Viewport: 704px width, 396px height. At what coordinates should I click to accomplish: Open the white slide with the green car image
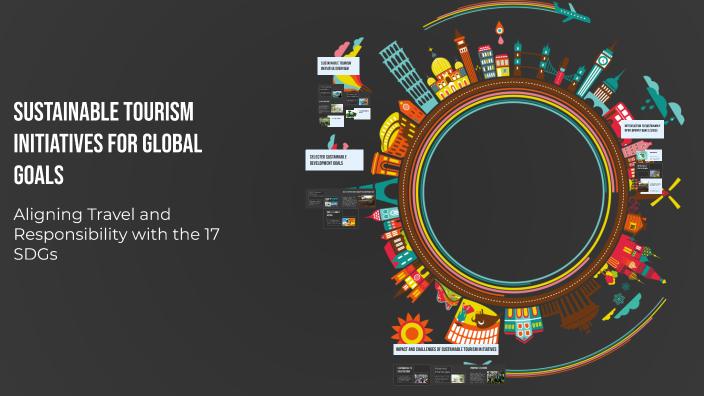click(x=358, y=114)
